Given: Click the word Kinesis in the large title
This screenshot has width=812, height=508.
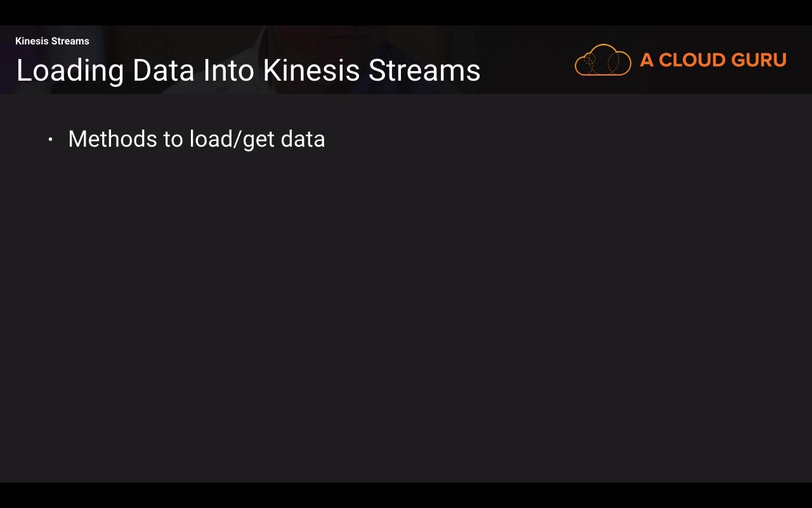Looking at the screenshot, I should (x=311, y=70).
